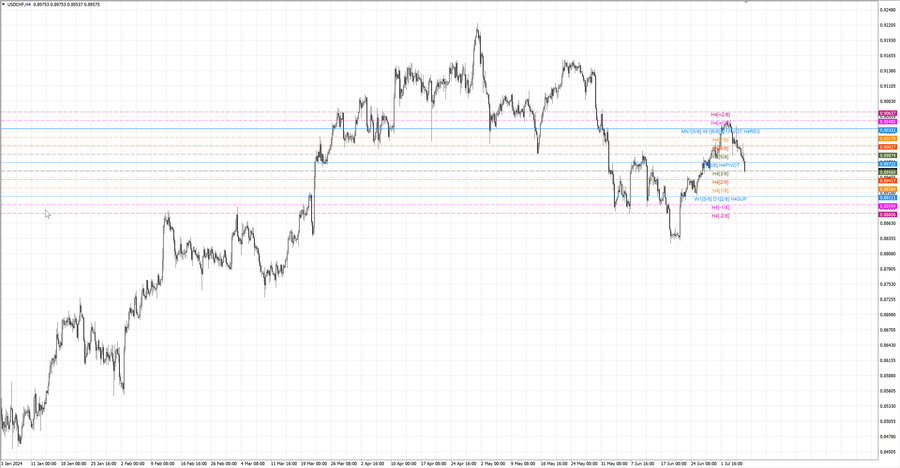
Task: Click the 17 Jun 00:00 time label
Action: 673,463
